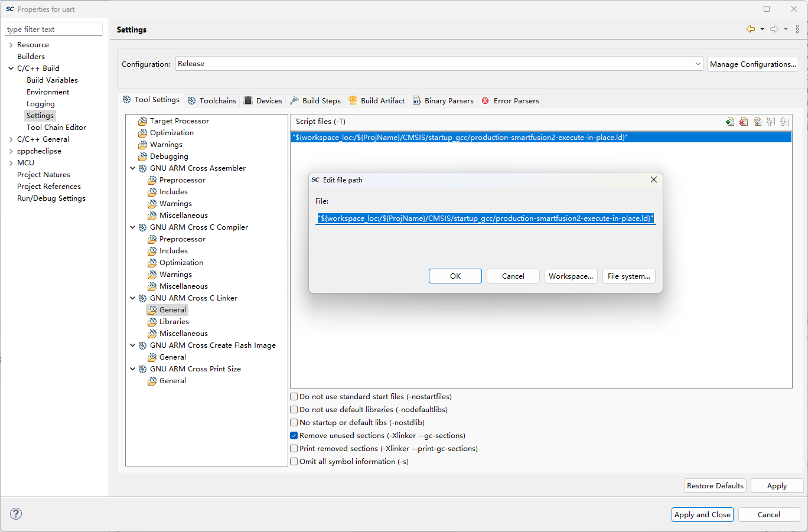Click the File path input field
Viewport: 808px width, 532px height.
(x=486, y=218)
